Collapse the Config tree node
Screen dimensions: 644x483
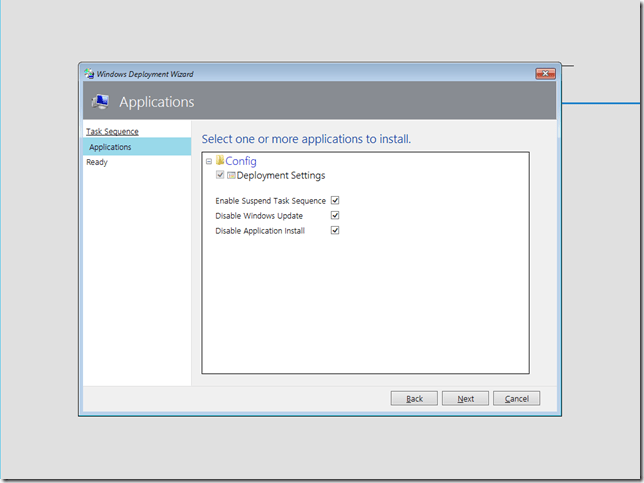click(x=209, y=161)
